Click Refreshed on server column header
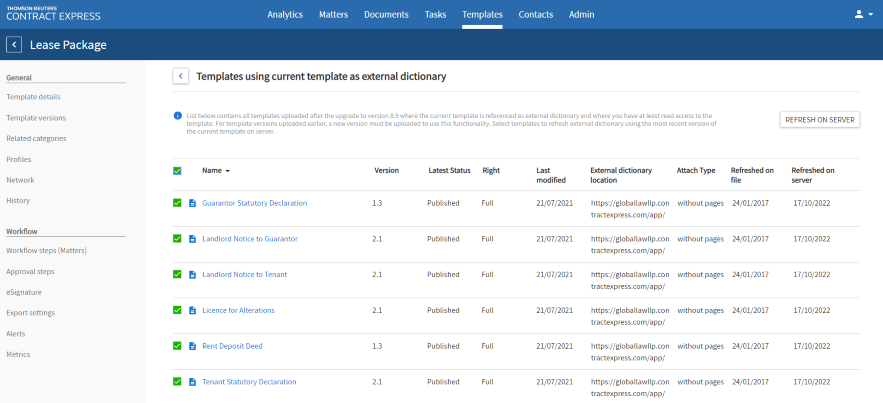The width and height of the screenshot is (883, 403). pyautogui.click(x=813, y=175)
